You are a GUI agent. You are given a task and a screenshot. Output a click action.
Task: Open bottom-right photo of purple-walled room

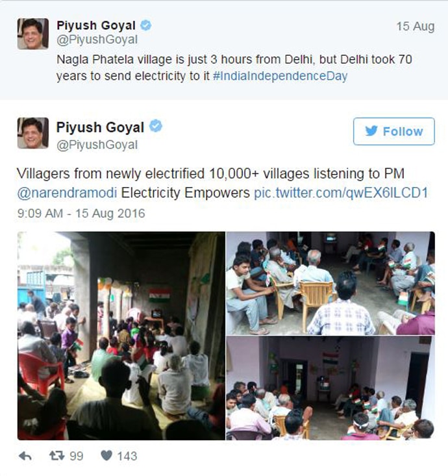click(330, 388)
